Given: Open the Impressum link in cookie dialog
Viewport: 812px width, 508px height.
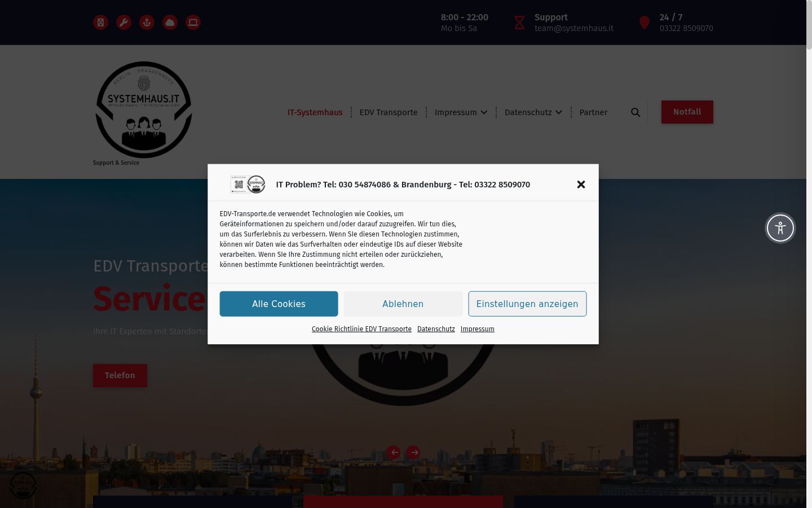Looking at the screenshot, I should tap(478, 329).
